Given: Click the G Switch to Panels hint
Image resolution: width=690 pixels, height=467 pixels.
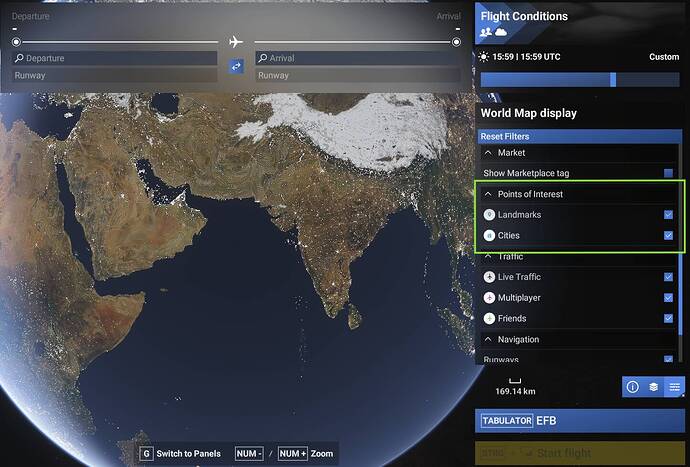Looking at the screenshot, I should 180,454.
